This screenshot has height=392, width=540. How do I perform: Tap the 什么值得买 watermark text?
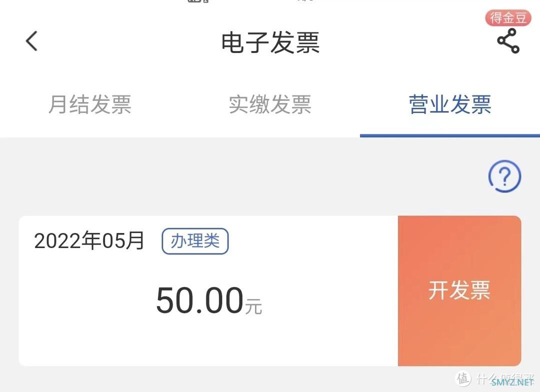505,377
